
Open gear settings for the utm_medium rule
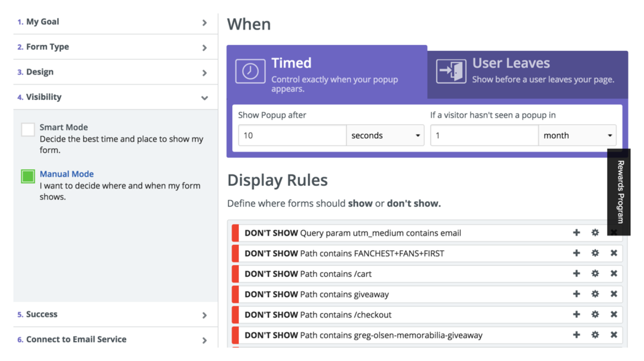tap(595, 233)
